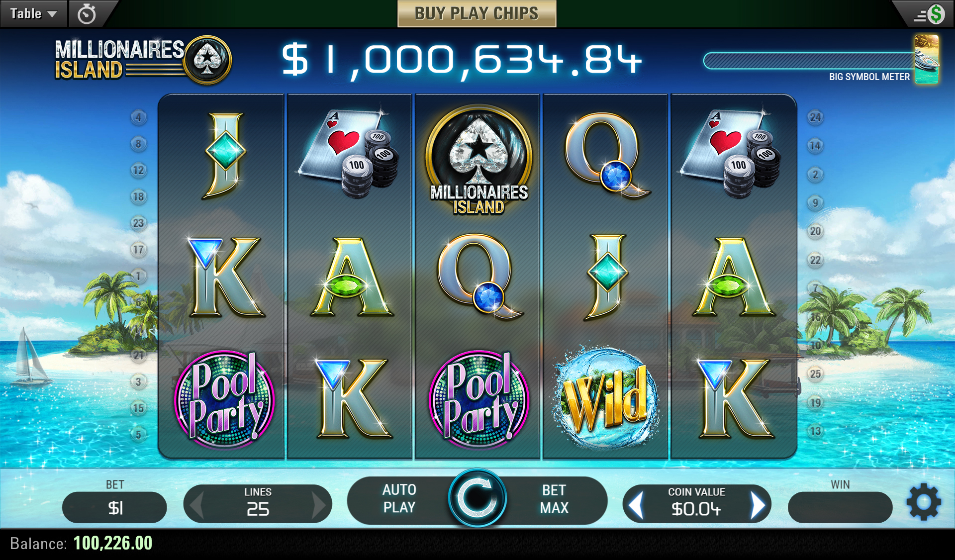Screen dimensions: 955x560
Task: Select payline number 4 indicator
Action: click(x=139, y=117)
